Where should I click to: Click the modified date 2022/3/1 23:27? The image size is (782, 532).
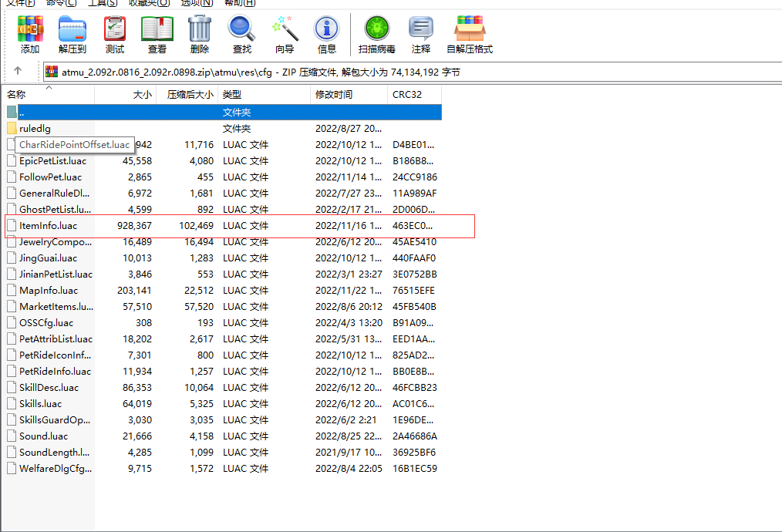(x=349, y=274)
